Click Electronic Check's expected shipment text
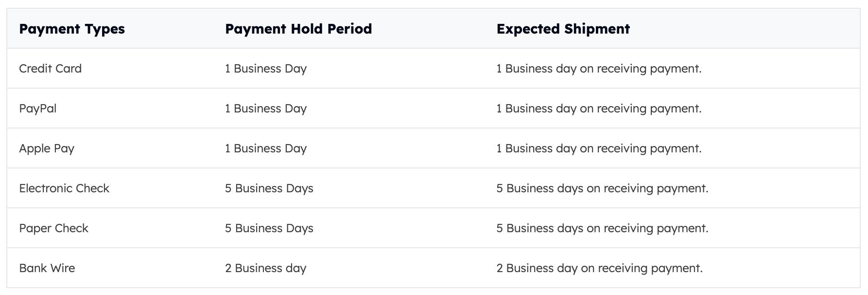The width and height of the screenshot is (868, 295). pos(602,188)
